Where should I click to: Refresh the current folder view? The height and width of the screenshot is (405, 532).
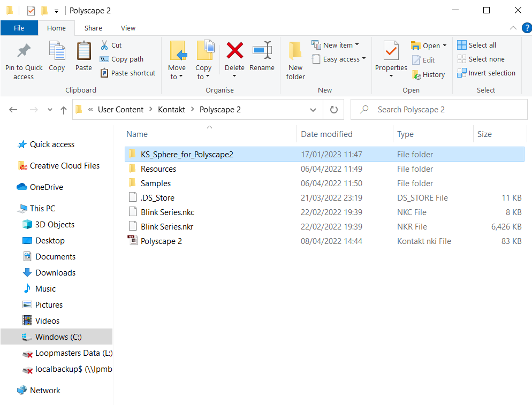coord(334,110)
